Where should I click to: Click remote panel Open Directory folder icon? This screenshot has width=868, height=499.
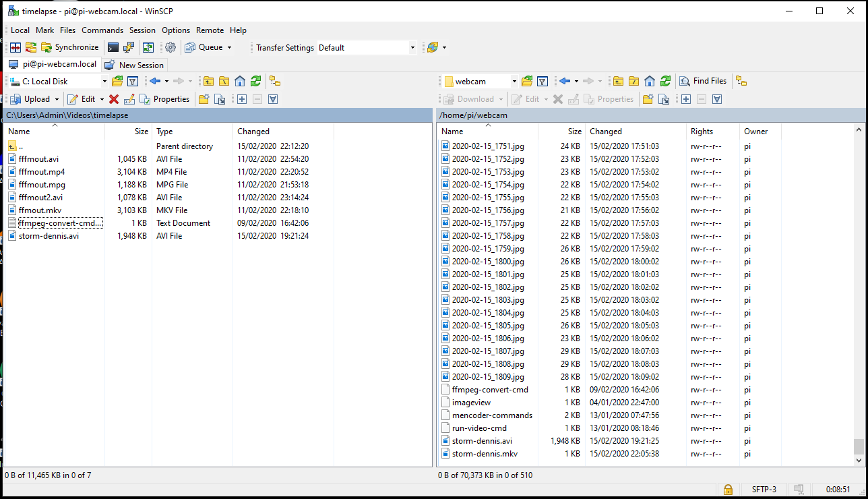[x=527, y=81]
